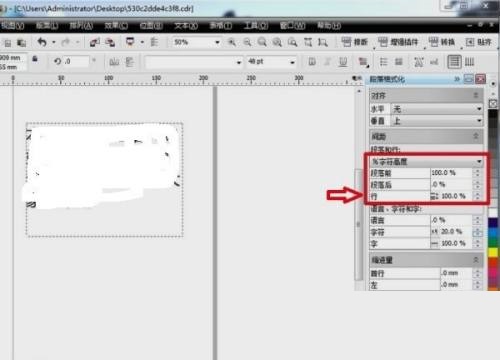Image resolution: width=500 pixels, height=360 pixels.
Task: Toggle bullet list icon
Action: pos(384,62)
